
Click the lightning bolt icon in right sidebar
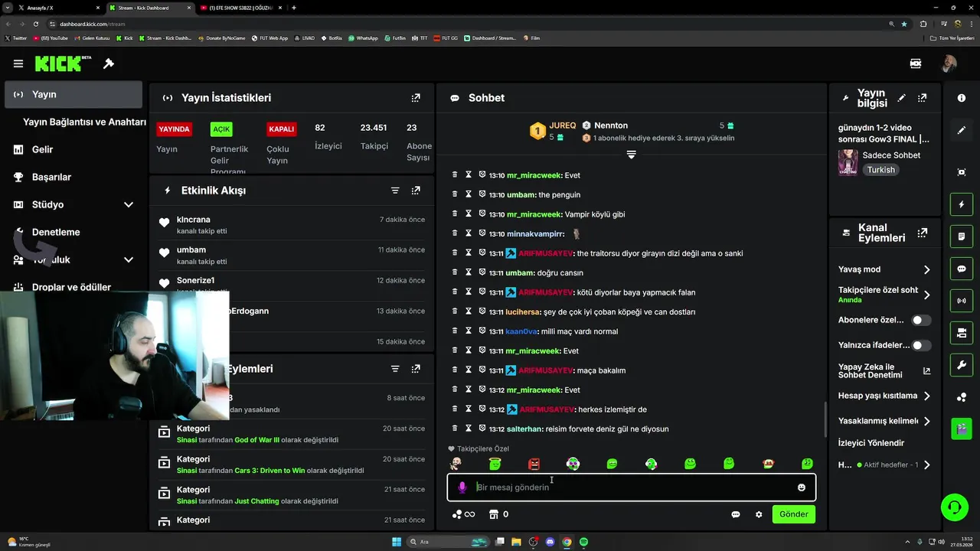click(x=962, y=205)
